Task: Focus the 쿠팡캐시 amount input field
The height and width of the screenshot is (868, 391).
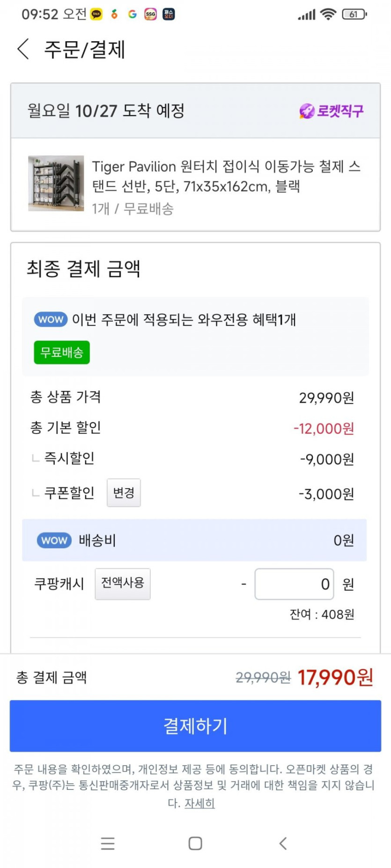Action: (x=294, y=584)
